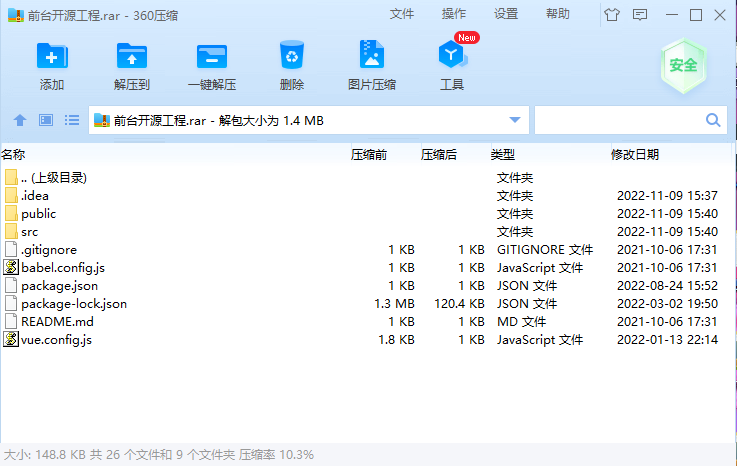The width and height of the screenshot is (737, 466).
Task: Open the feedback message icon
Action: point(640,15)
